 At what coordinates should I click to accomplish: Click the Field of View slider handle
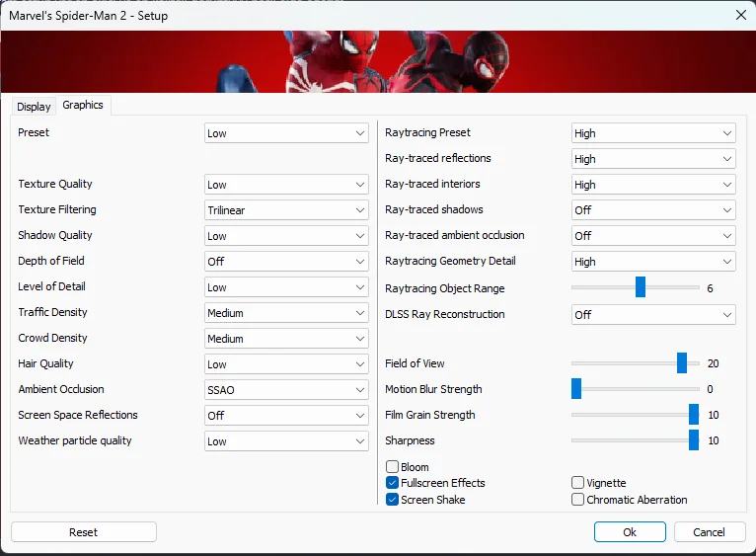(682, 363)
